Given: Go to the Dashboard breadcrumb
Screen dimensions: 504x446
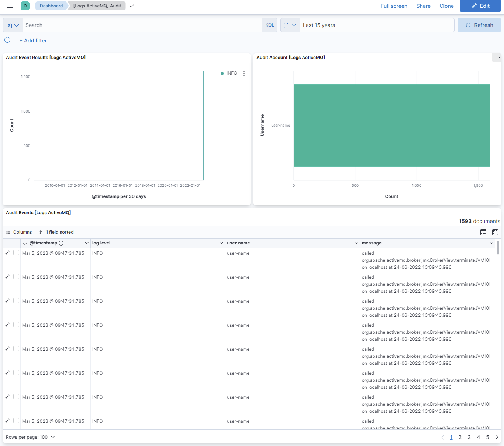Looking at the screenshot, I should click(51, 6).
